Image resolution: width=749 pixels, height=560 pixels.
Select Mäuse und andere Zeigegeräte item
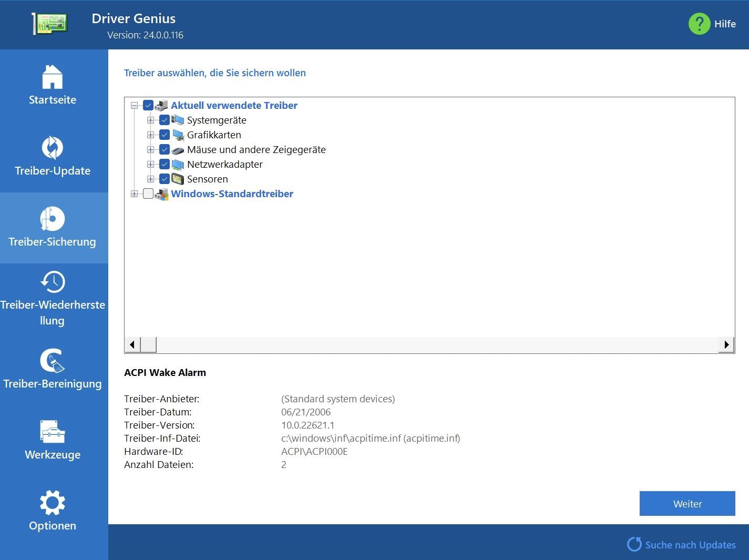[256, 150]
